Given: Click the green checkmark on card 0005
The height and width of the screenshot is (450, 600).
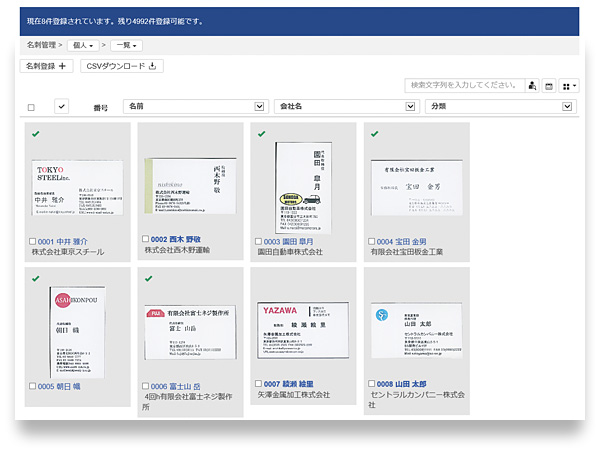Looking at the screenshot, I should (36, 279).
